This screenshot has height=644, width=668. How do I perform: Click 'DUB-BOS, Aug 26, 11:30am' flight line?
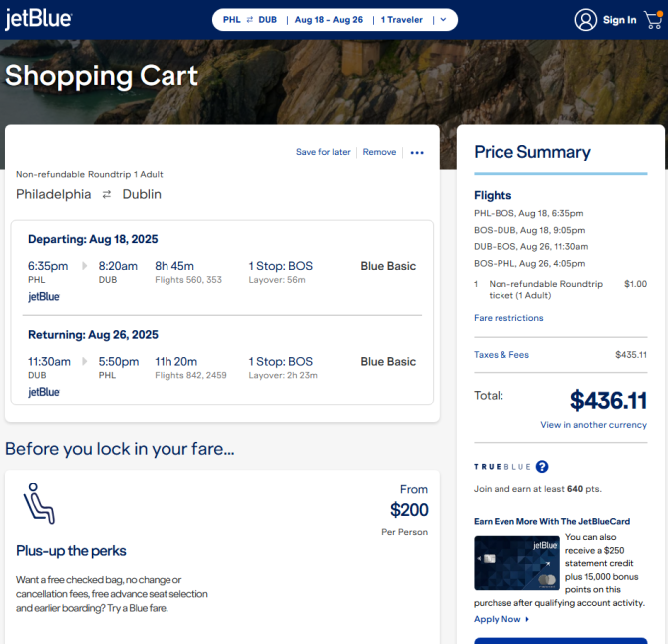pos(531,246)
